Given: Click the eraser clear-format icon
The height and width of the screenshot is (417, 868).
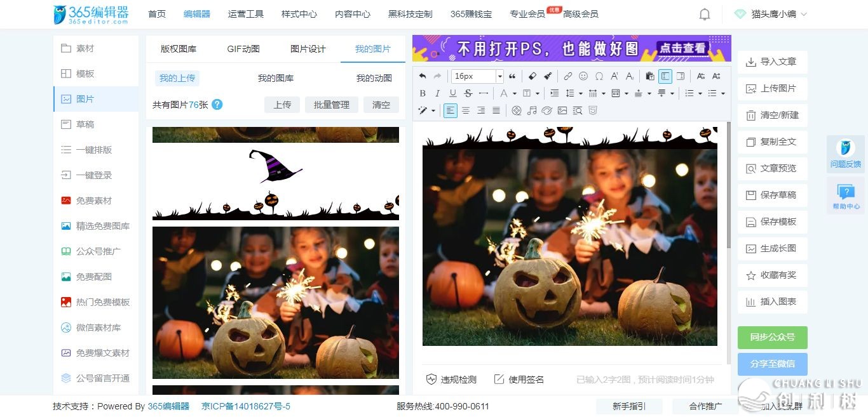Looking at the screenshot, I should click(532, 76).
